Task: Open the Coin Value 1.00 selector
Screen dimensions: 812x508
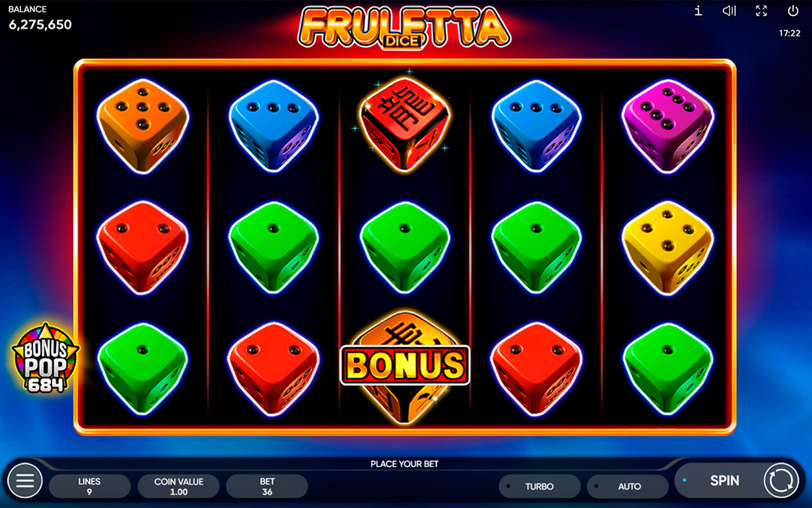Action: click(x=179, y=486)
